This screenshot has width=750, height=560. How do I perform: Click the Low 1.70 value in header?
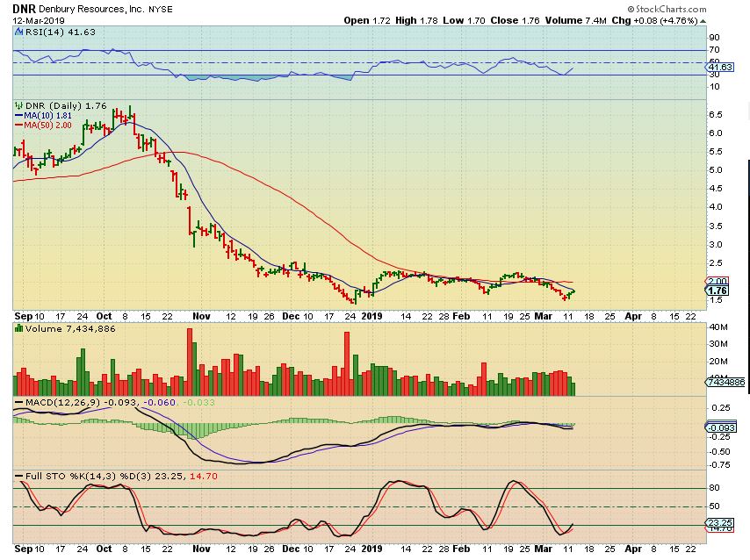click(464, 20)
